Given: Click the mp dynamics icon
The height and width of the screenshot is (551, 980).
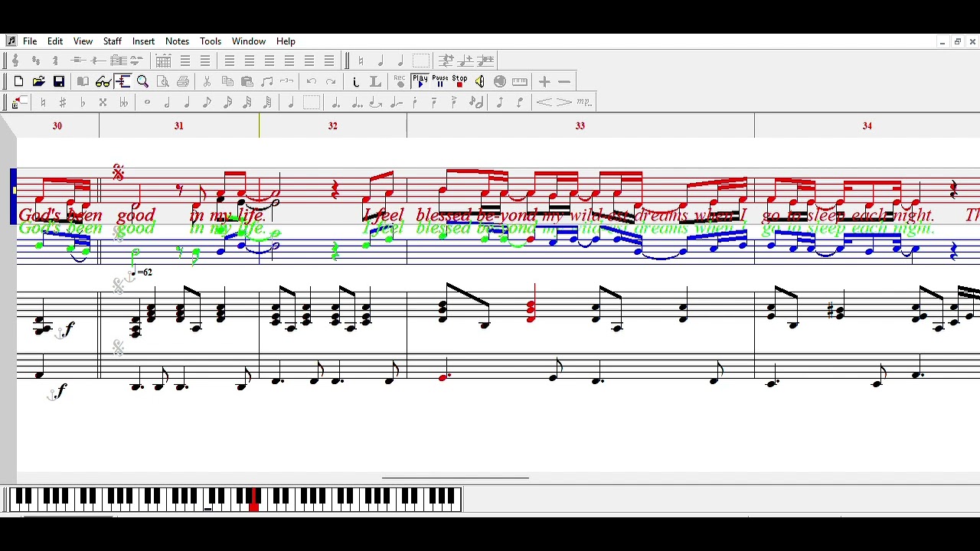Looking at the screenshot, I should (x=584, y=103).
